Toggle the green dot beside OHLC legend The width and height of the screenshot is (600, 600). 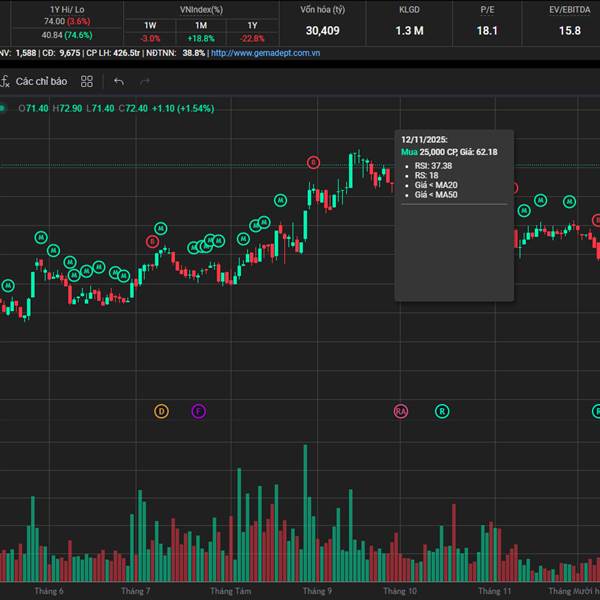[4, 108]
